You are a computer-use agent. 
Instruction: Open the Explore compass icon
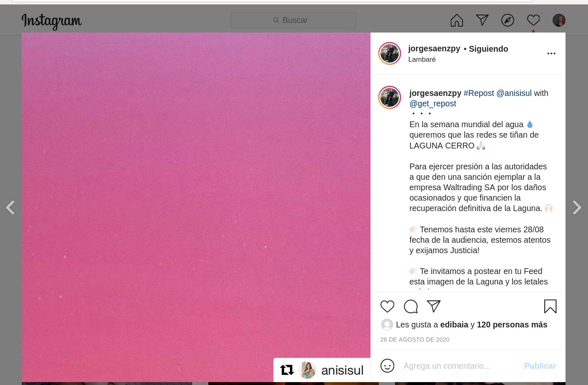tap(508, 20)
